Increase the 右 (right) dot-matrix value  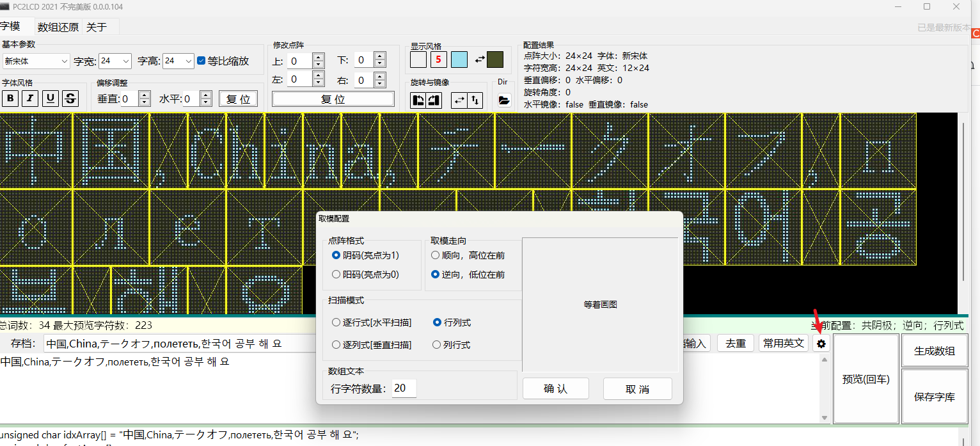(x=380, y=76)
